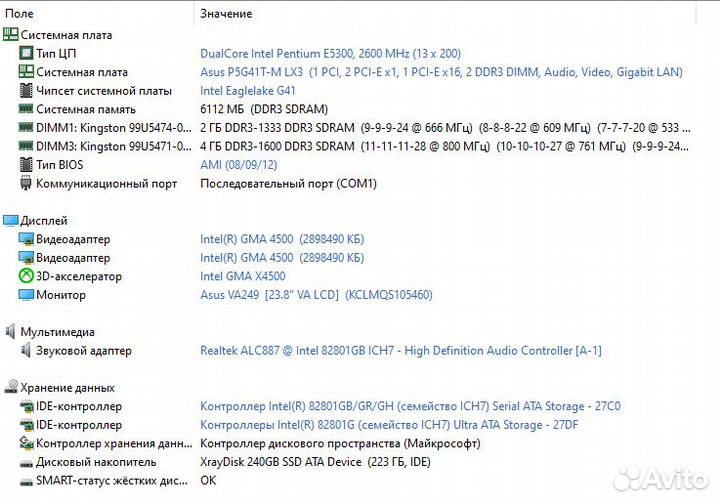This screenshot has height=504, width=720.
Task: Select the Тип BIOS field label
Action: tap(60, 165)
